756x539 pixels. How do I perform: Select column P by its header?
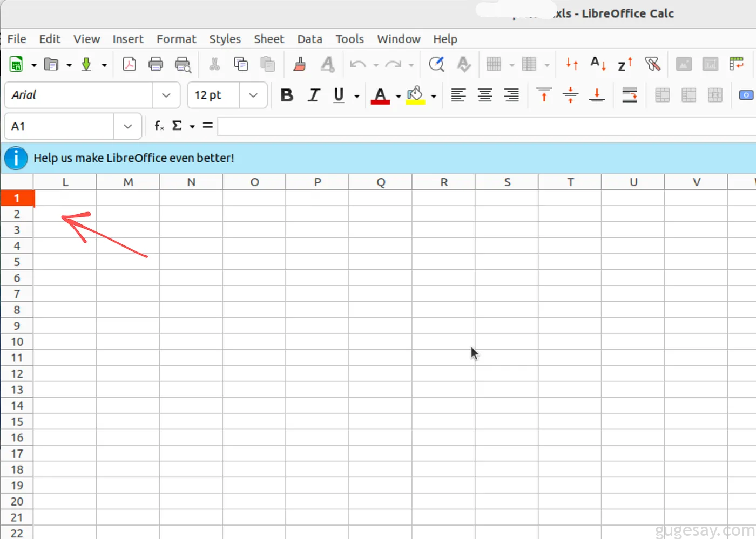(x=318, y=182)
